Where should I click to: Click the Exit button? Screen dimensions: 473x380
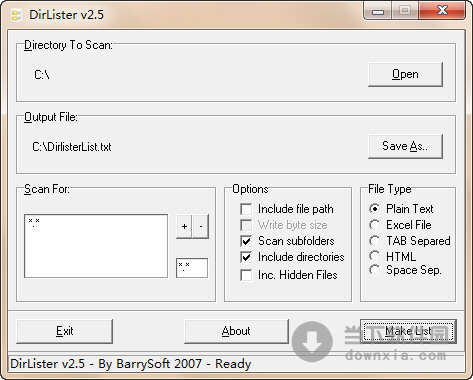(65, 331)
